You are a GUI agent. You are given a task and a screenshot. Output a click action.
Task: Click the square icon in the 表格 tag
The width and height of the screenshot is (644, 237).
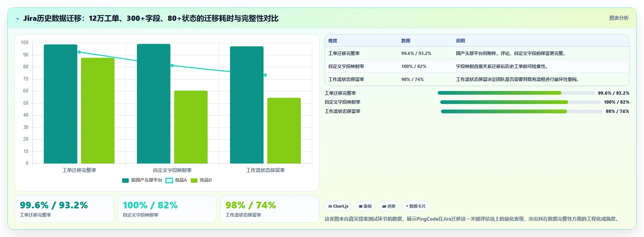pyautogui.click(x=361, y=206)
